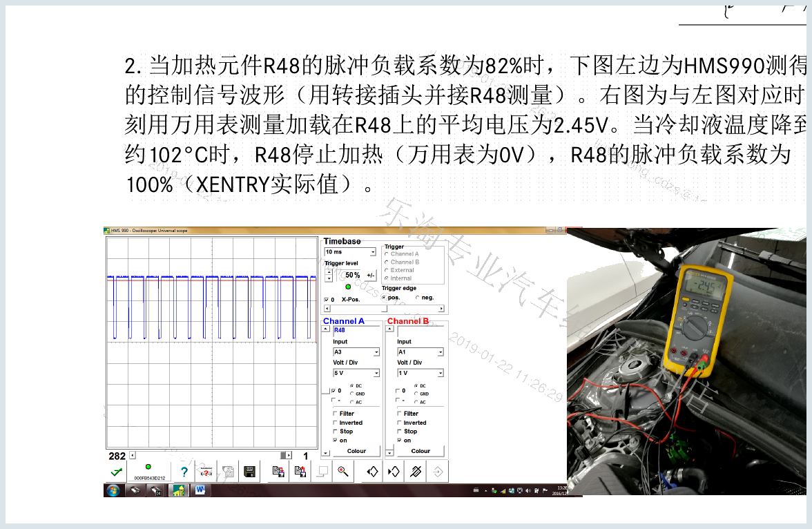The width and height of the screenshot is (812, 529).
Task: Enable Channel A Filter checkbox
Action: pyautogui.click(x=335, y=414)
